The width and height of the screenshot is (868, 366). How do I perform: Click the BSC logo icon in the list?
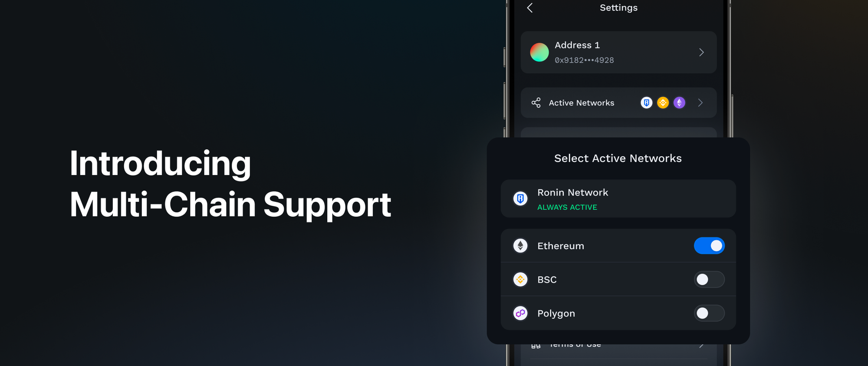[520, 279]
